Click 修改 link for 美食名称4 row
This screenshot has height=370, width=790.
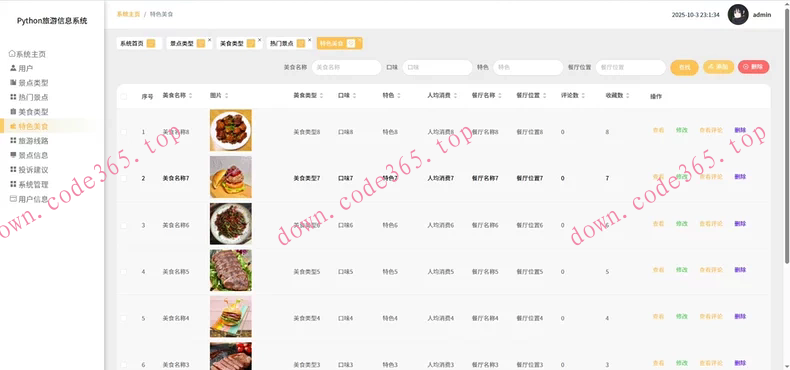pos(682,317)
